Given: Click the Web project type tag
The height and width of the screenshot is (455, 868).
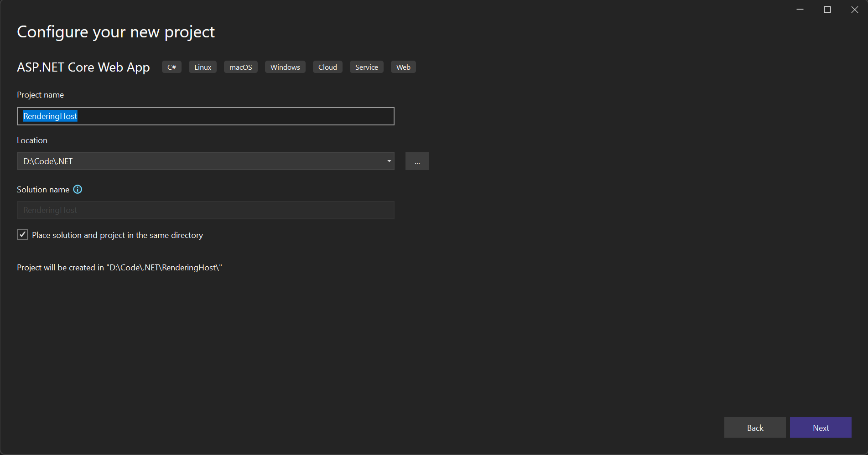Looking at the screenshot, I should pyautogui.click(x=403, y=67).
